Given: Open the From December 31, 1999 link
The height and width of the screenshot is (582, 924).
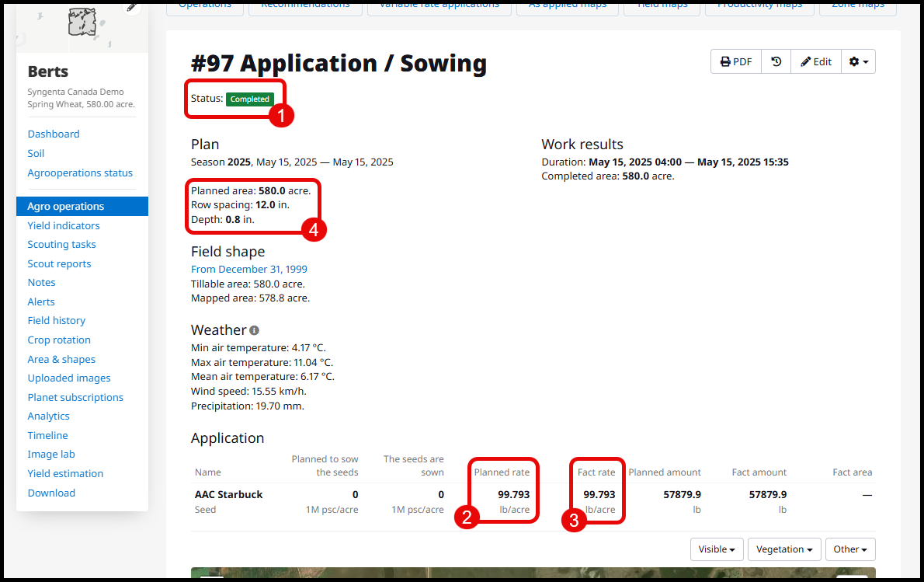Looking at the screenshot, I should click(248, 269).
